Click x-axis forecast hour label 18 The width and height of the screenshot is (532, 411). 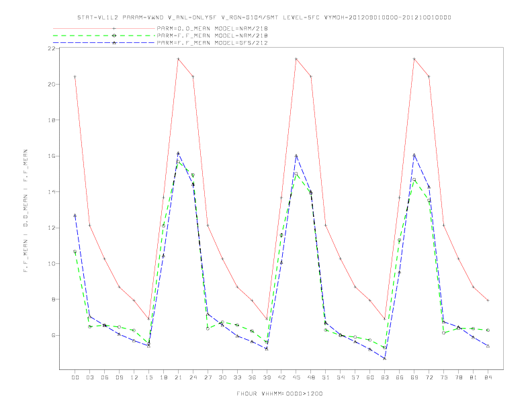pyautogui.click(x=163, y=377)
